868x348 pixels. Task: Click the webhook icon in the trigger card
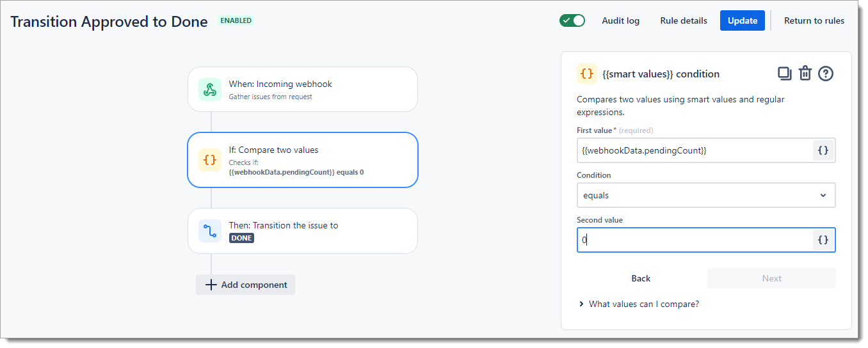click(x=209, y=90)
